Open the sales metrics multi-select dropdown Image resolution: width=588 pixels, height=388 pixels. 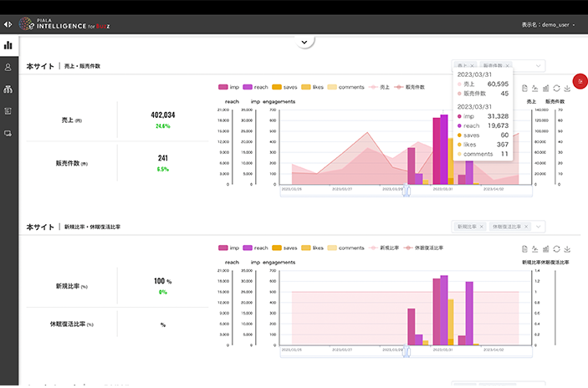coord(538,65)
